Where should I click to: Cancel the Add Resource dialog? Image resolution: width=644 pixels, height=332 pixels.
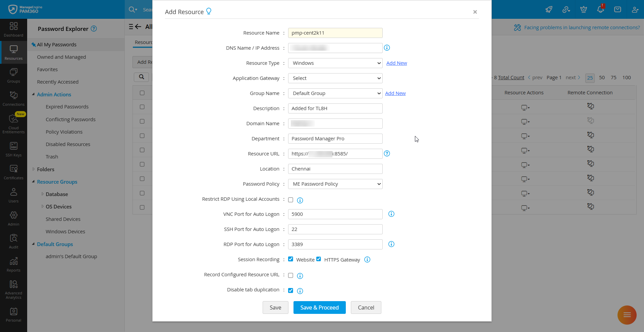[x=366, y=307]
